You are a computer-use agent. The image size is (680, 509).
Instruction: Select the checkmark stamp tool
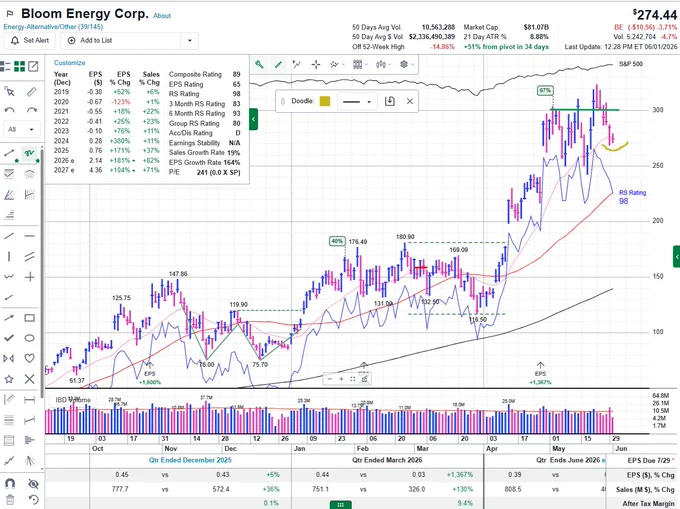pyautogui.click(x=9, y=338)
